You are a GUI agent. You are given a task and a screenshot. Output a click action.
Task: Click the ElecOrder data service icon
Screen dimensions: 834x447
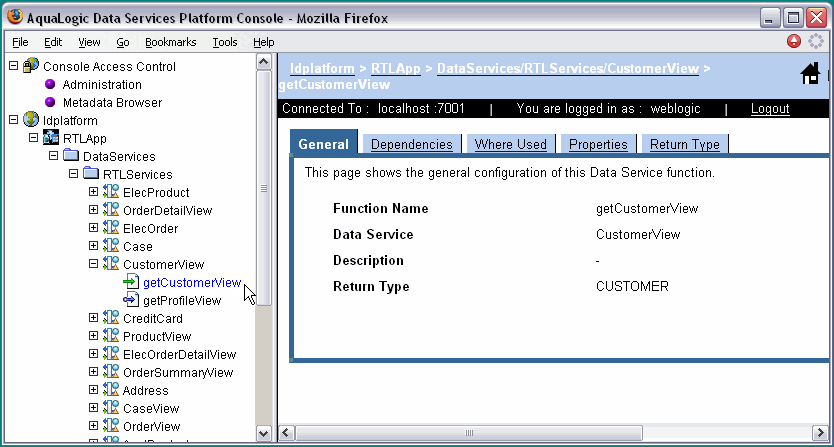pyautogui.click(x=111, y=228)
